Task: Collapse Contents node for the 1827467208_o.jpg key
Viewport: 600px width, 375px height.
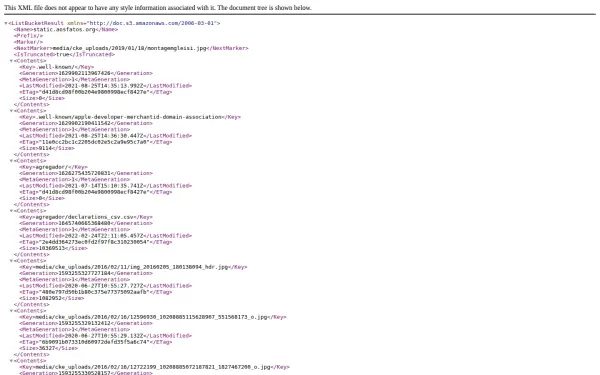Action: (11, 361)
